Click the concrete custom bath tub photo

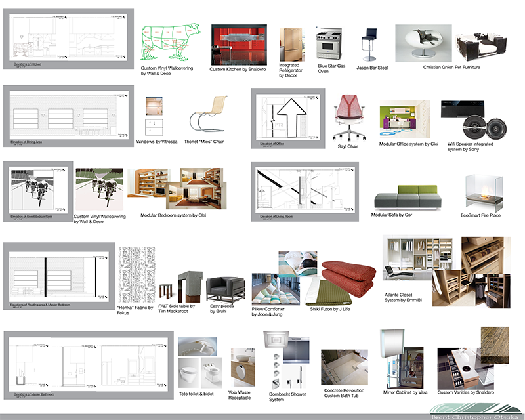(x=345, y=367)
